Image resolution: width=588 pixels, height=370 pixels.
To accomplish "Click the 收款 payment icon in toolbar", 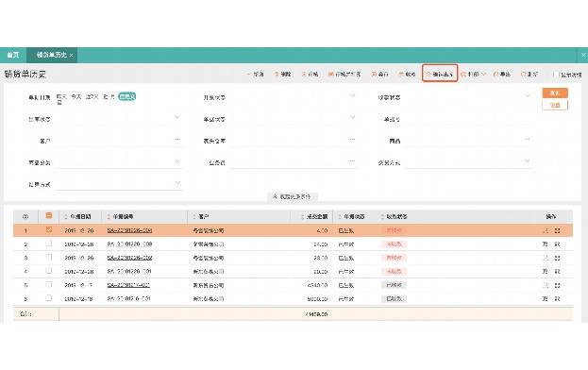I will [401, 75].
